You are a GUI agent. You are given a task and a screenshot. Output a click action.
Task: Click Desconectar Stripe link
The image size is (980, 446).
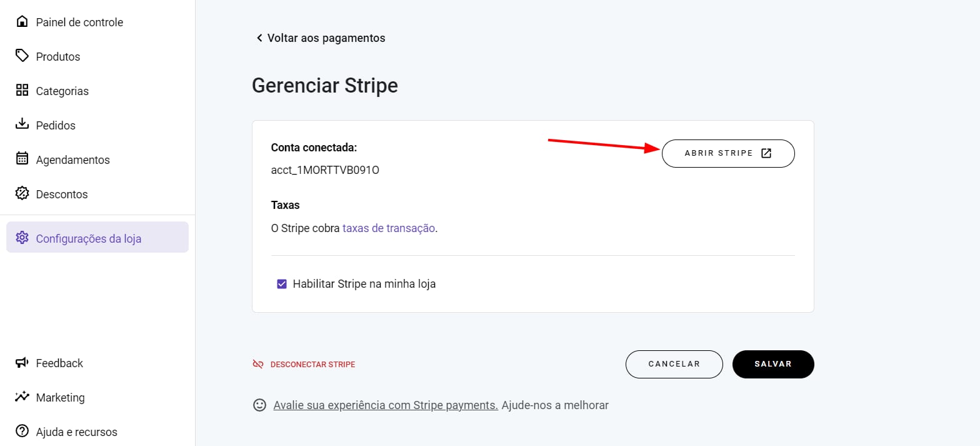(312, 364)
